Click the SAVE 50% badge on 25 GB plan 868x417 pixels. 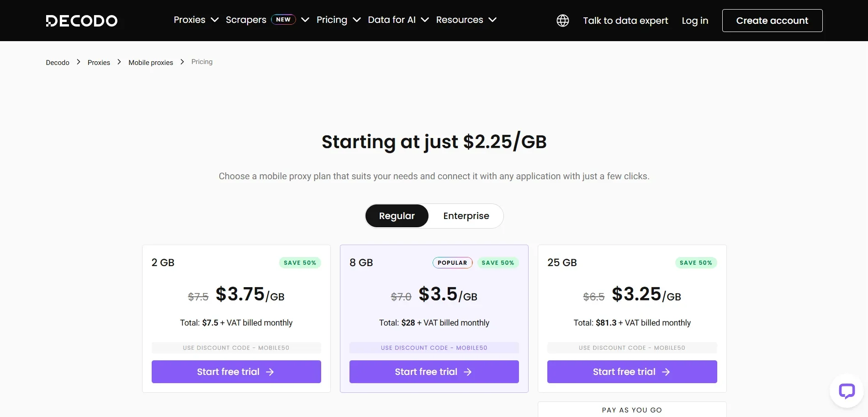(695, 263)
